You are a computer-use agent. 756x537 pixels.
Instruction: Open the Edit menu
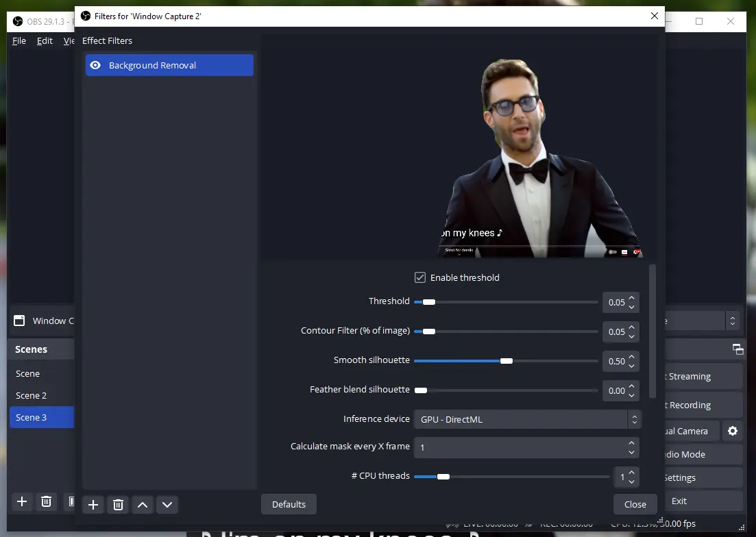coord(44,40)
